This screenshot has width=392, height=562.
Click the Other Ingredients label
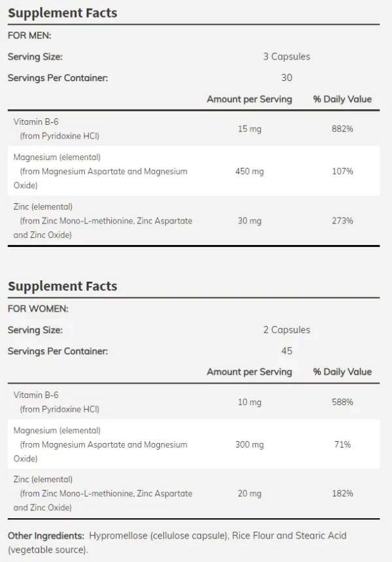(46, 536)
